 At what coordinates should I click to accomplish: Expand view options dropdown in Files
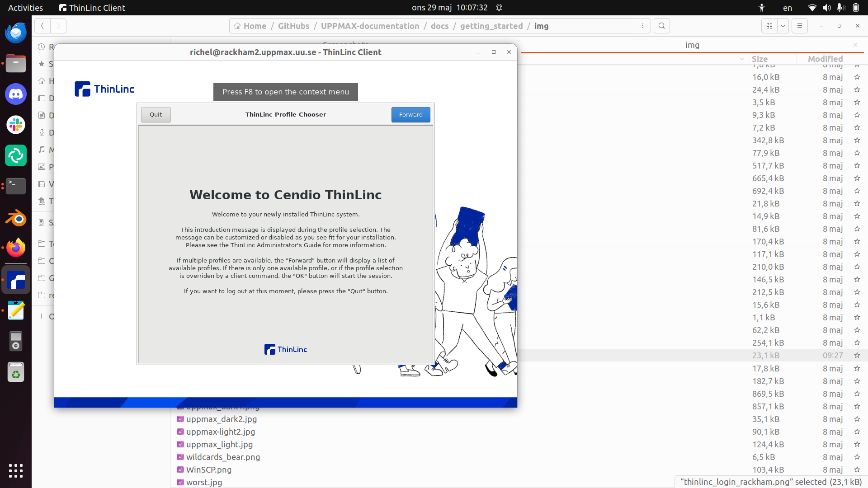[783, 26]
